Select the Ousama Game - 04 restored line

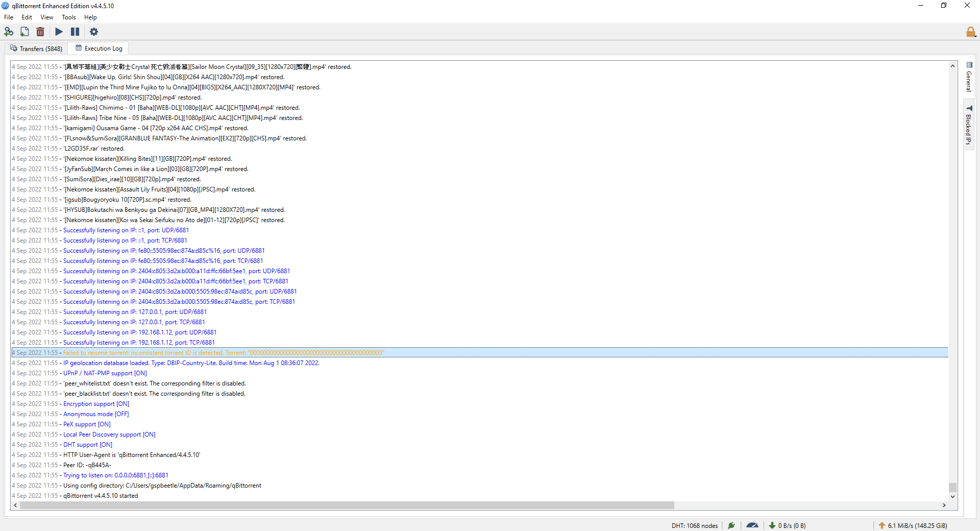pos(479,128)
